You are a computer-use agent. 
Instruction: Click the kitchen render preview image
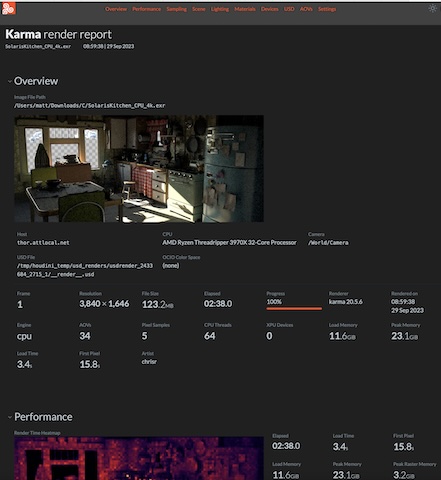click(x=139, y=169)
